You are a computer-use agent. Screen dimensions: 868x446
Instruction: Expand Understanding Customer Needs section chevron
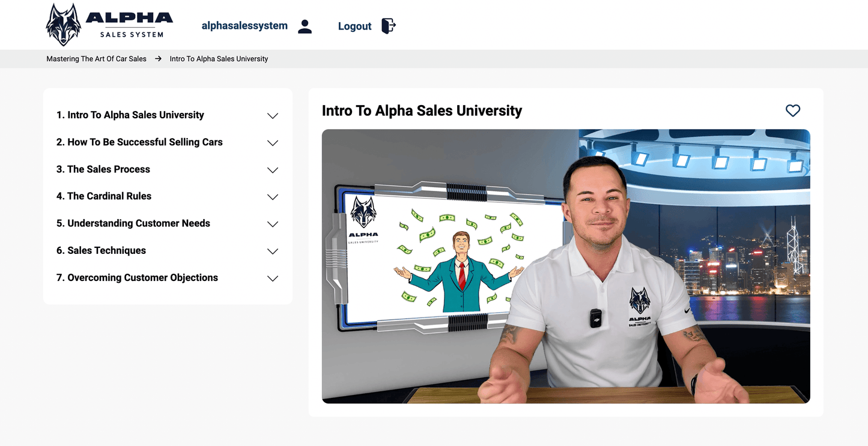[273, 224]
